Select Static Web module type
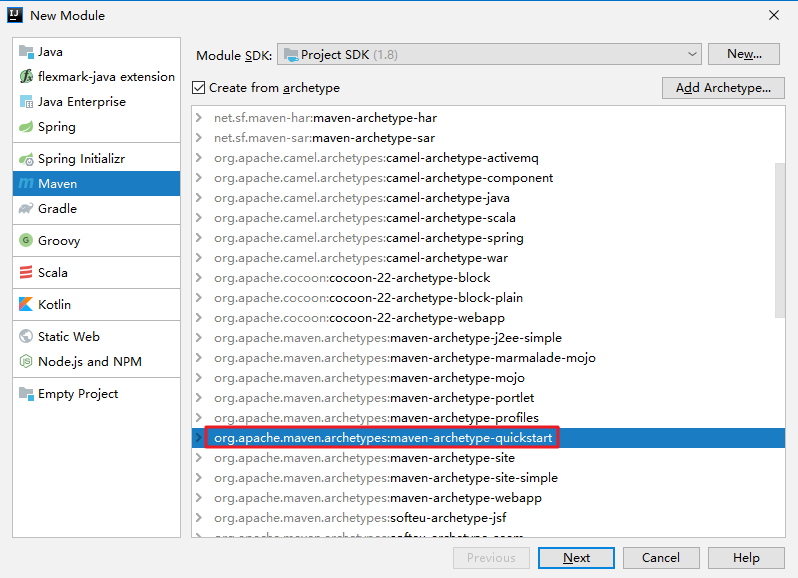The height and width of the screenshot is (578, 798). point(96,336)
